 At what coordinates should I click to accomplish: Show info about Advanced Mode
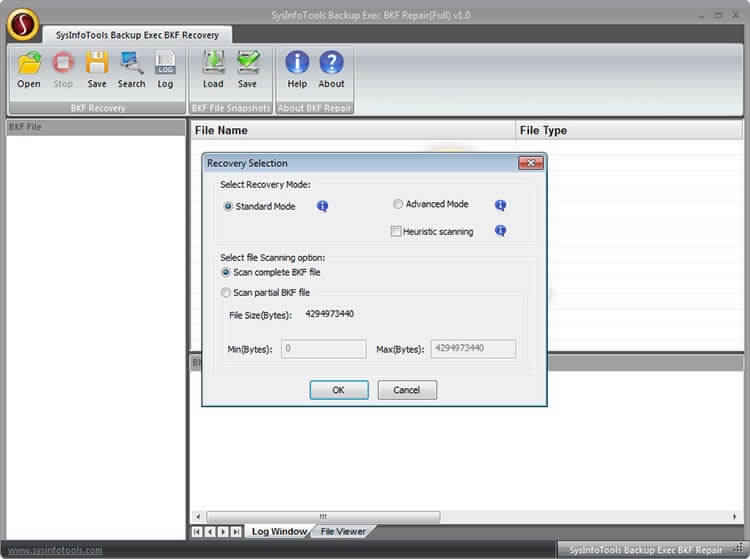point(500,205)
